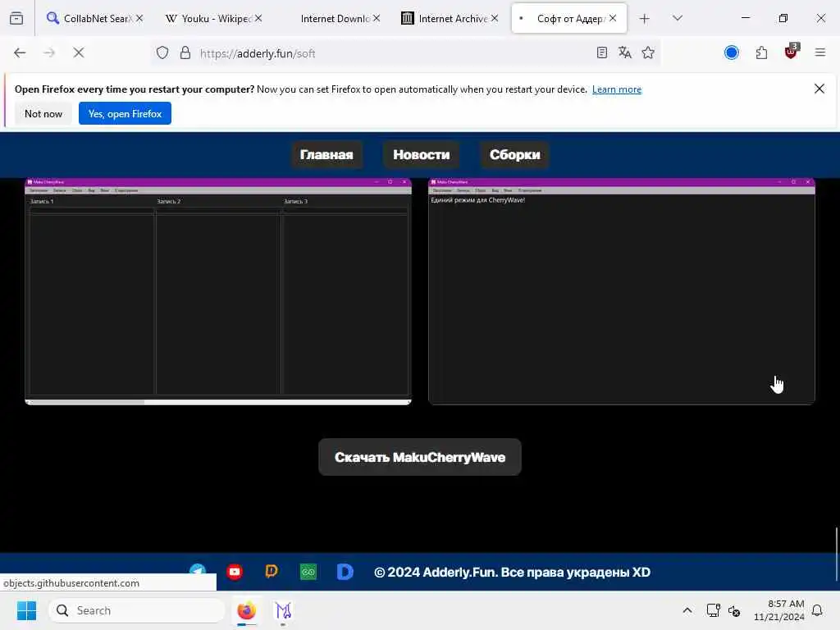Close the Youku Wikipedia tab

[x=258, y=18]
